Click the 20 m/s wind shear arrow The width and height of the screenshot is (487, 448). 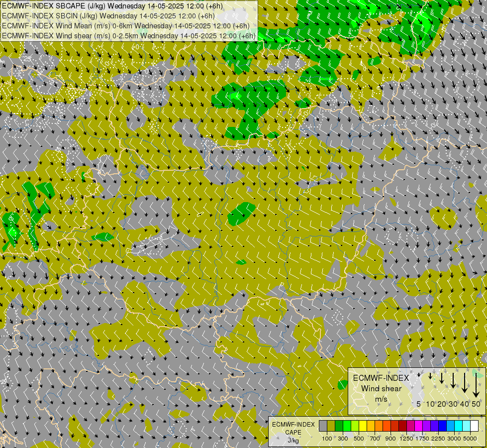[x=441, y=378]
